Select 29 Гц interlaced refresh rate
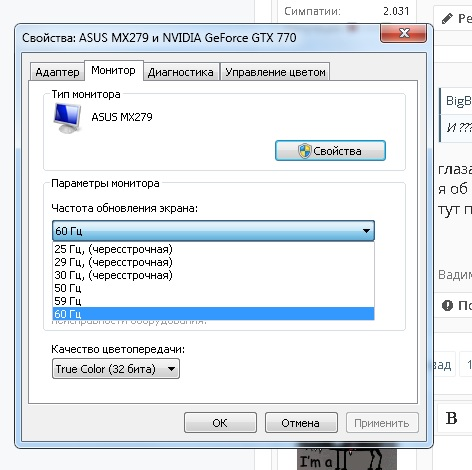The width and height of the screenshot is (472, 470). pos(213,262)
